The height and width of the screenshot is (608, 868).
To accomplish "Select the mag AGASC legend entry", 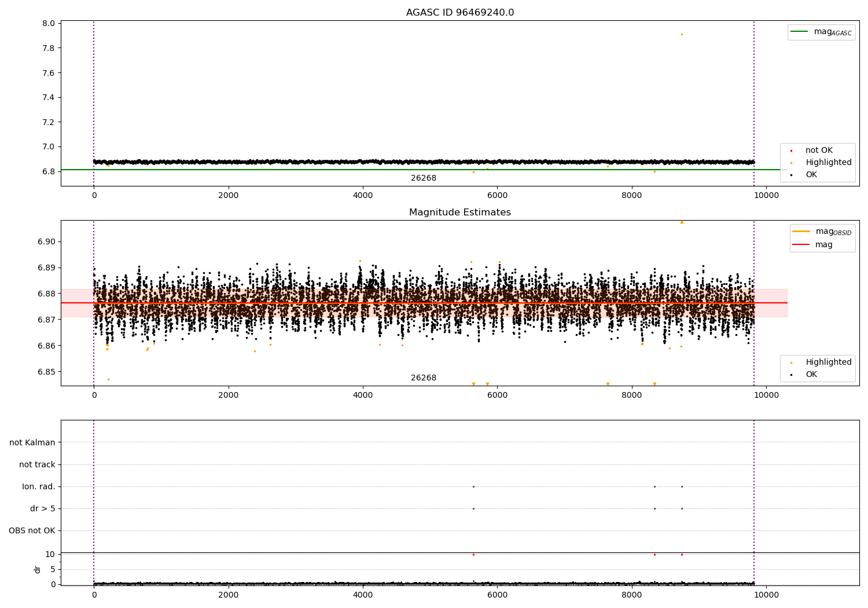I will point(822,32).
